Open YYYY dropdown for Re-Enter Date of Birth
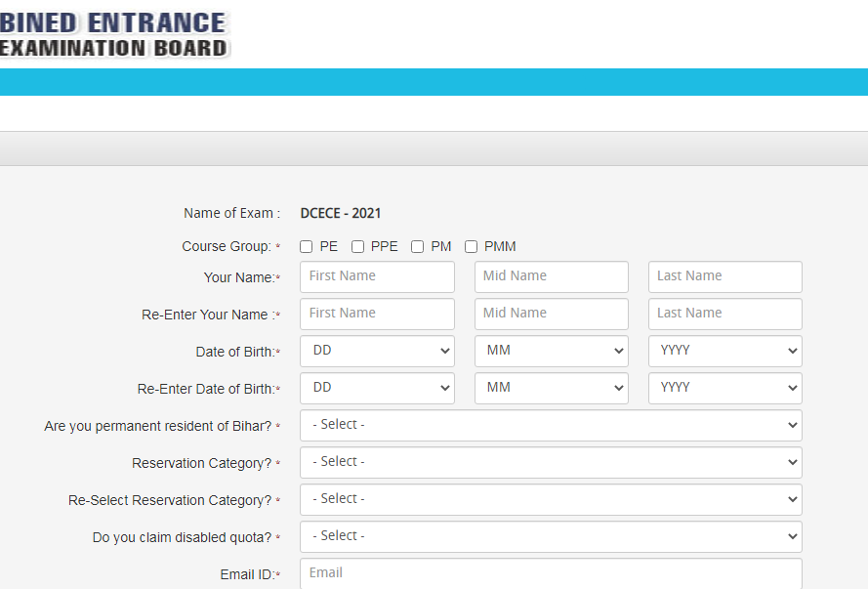 coord(725,388)
